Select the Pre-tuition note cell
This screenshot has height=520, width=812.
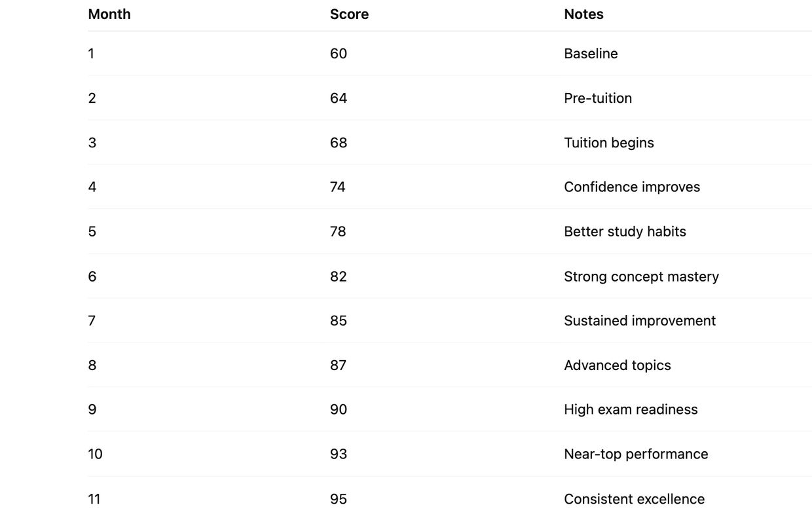coord(598,98)
